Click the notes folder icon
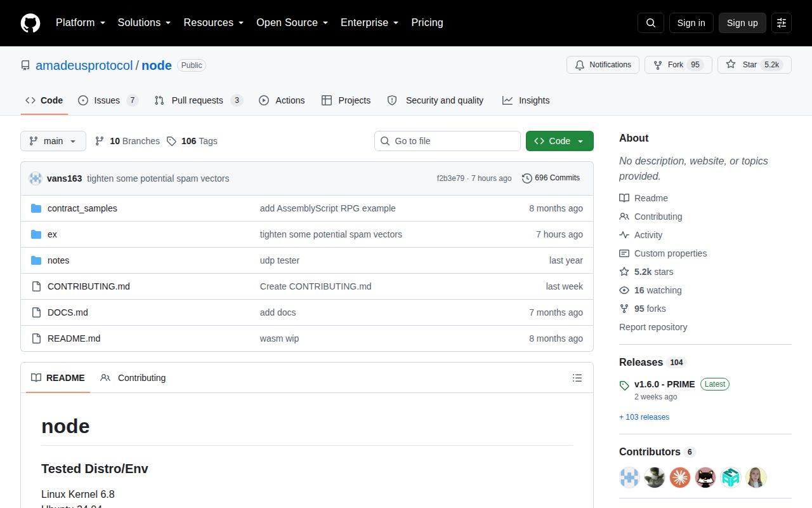The width and height of the screenshot is (812, 508). pos(36,260)
